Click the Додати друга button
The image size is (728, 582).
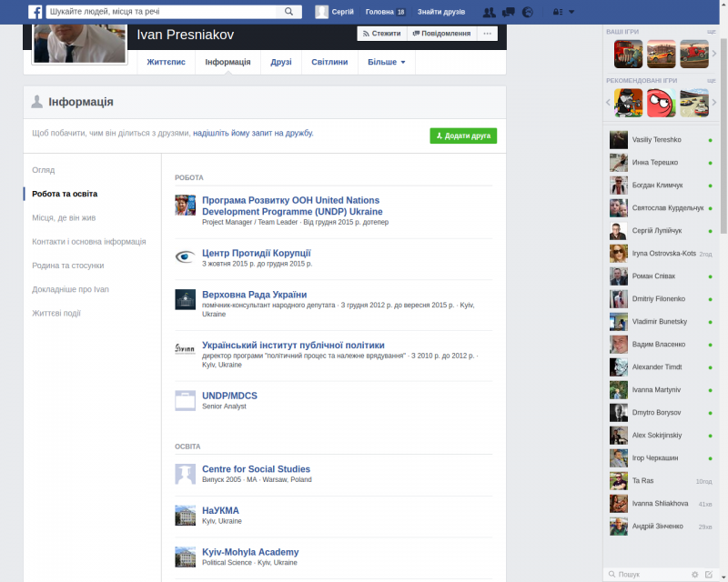tap(463, 135)
